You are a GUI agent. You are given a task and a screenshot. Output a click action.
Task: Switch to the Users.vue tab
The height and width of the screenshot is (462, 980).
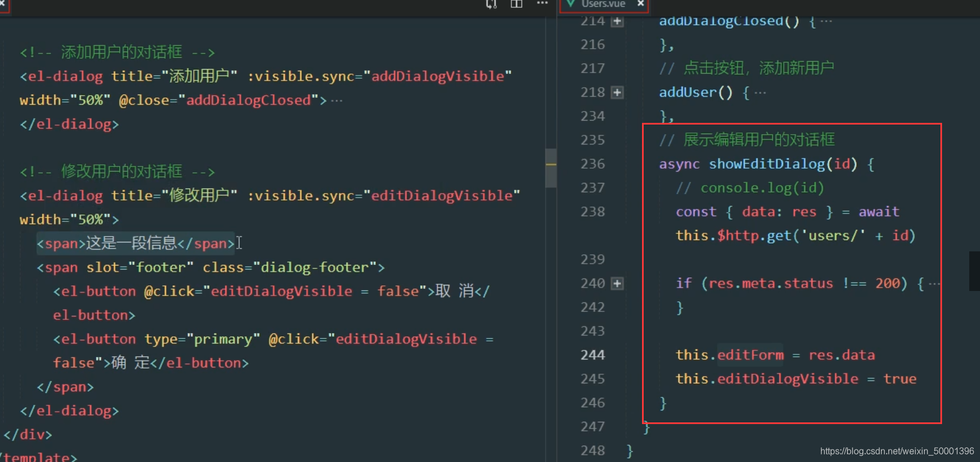604,5
